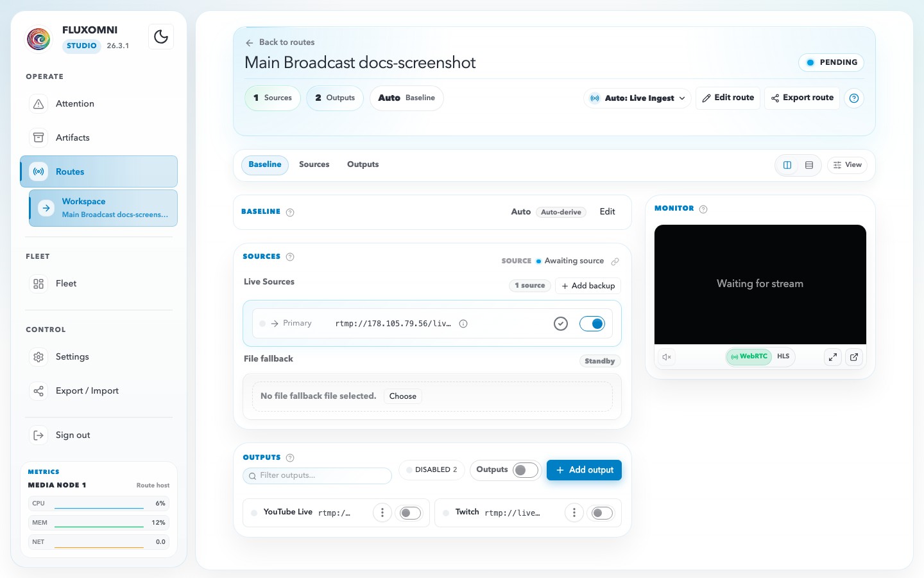Click the Edit route button
Image resolution: width=924 pixels, height=578 pixels.
[728, 98]
